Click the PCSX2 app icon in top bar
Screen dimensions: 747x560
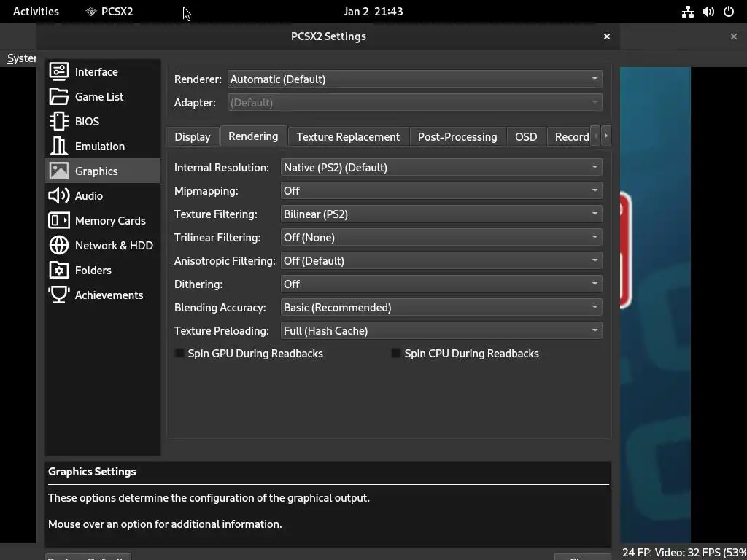[x=91, y=12]
